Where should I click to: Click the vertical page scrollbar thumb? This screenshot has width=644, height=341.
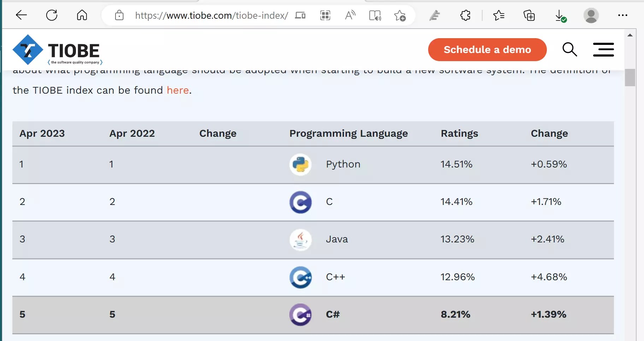pyautogui.click(x=631, y=77)
